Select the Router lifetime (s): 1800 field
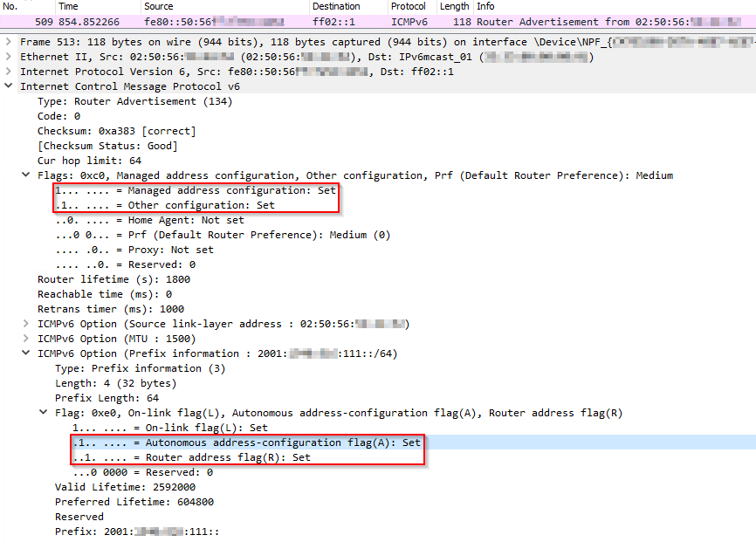Viewport: 756px width, 542px height. (113, 279)
